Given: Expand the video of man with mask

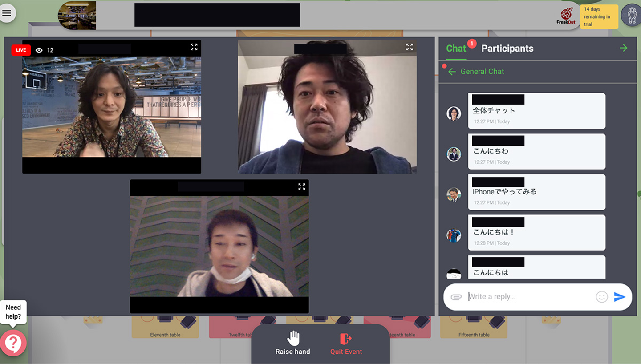Looking at the screenshot, I should [x=302, y=186].
